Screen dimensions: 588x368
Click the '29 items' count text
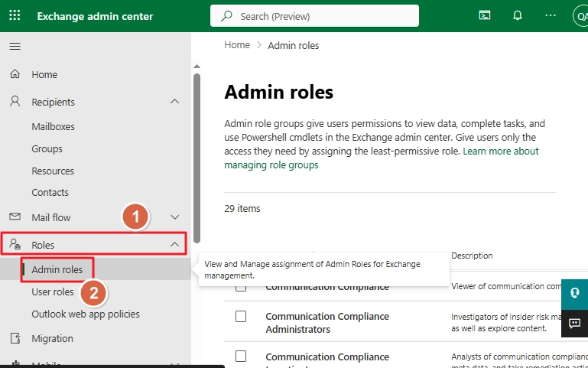(x=242, y=209)
